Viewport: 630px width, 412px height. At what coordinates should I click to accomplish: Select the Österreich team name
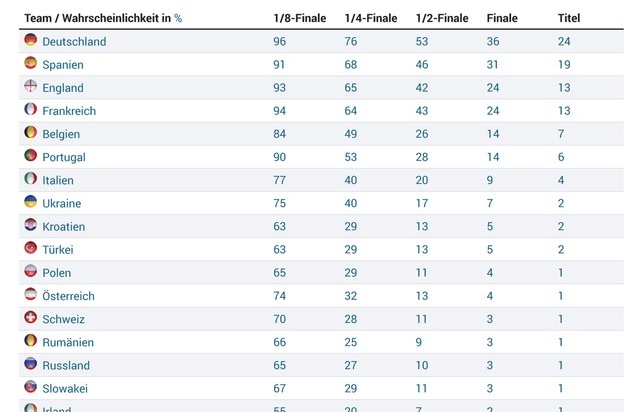(68, 296)
